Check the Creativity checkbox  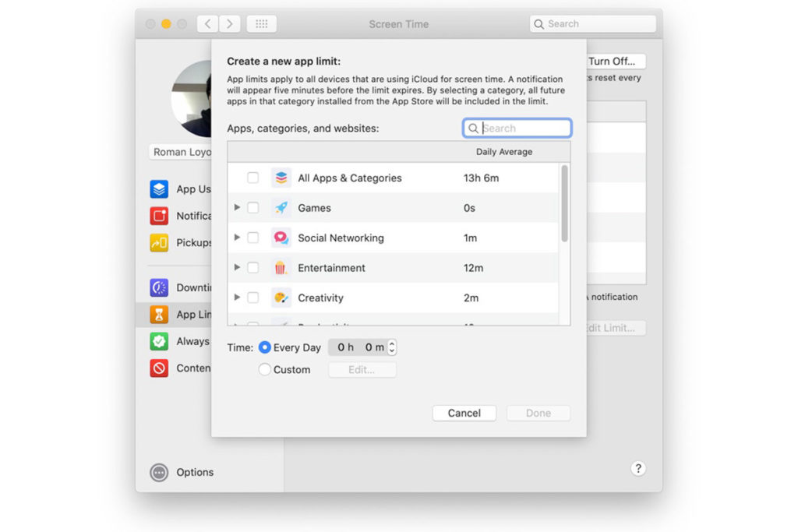(x=253, y=298)
